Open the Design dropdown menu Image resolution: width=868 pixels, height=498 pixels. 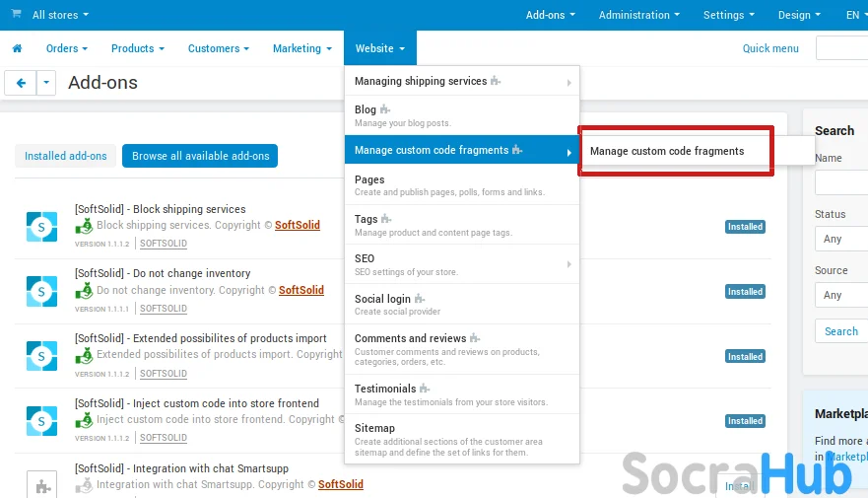point(799,15)
